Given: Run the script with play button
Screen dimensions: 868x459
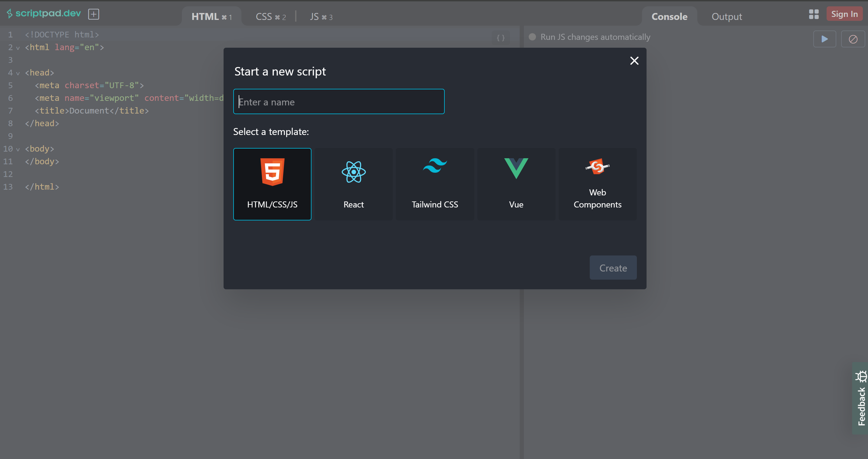Looking at the screenshot, I should point(824,39).
